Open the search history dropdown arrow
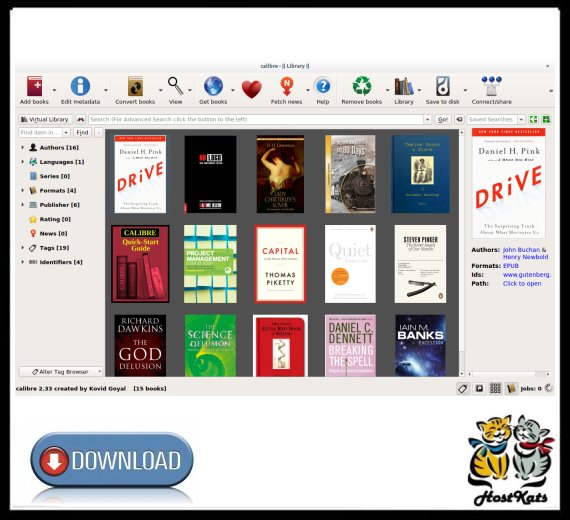Image resolution: width=570 pixels, height=520 pixels. tap(428, 119)
